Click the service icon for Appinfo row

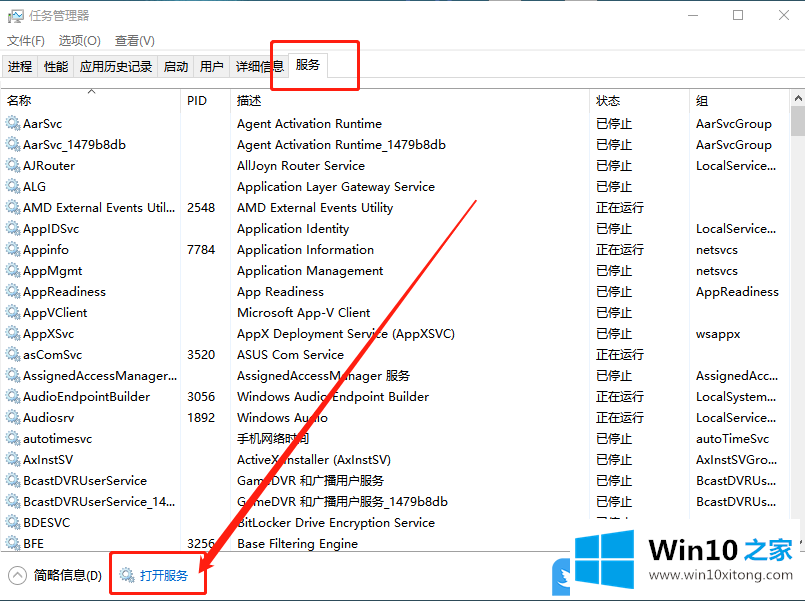point(13,250)
